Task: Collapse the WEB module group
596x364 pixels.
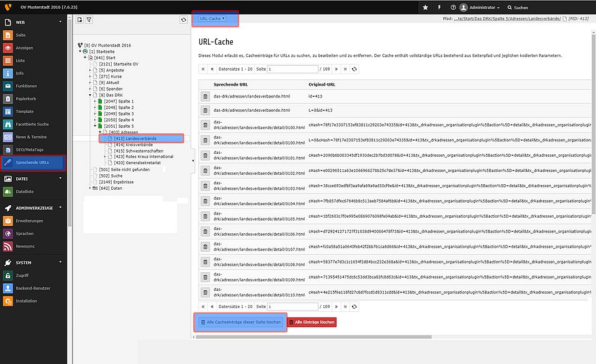Action: pyautogui.click(x=60, y=22)
